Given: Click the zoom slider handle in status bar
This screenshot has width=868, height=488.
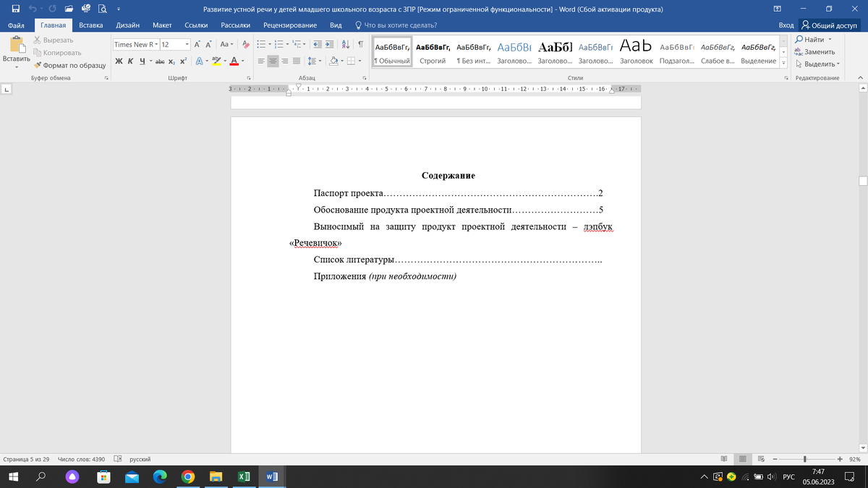Looking at the screenshot, I should [x=805, y=459].
